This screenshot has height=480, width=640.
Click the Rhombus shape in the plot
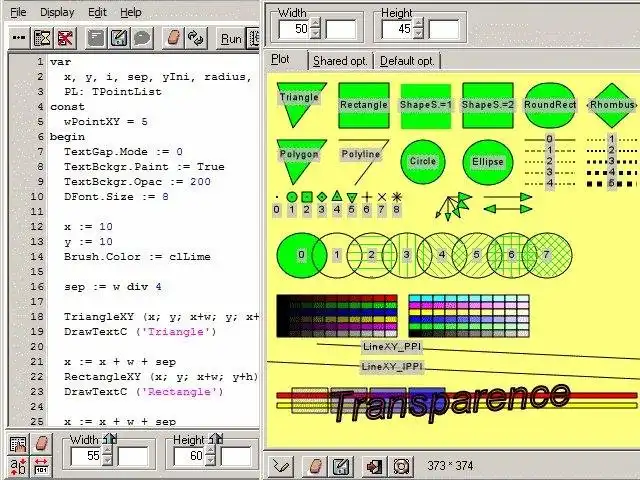(x=611, y=105)
